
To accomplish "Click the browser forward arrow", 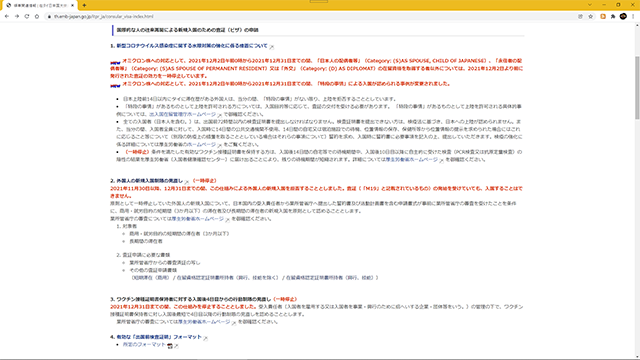I will 17,16.
